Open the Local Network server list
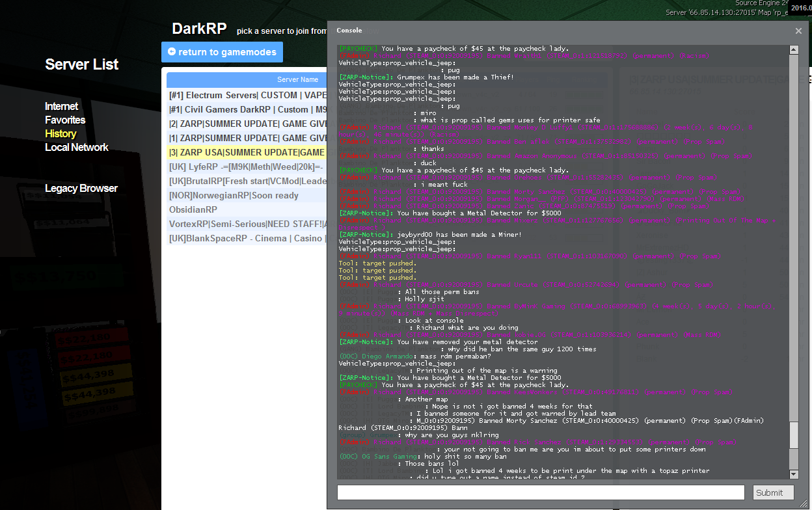 pos(77,147)
